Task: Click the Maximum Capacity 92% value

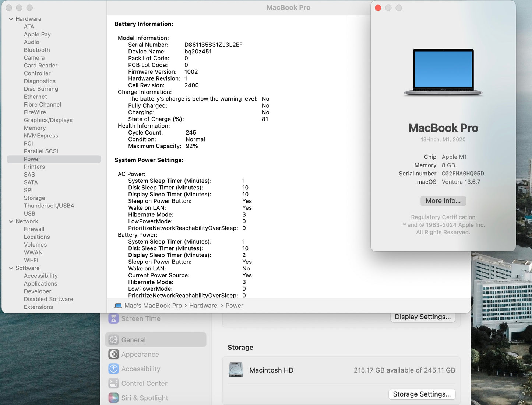Action: pyautogui.click(x=192, y=146)
